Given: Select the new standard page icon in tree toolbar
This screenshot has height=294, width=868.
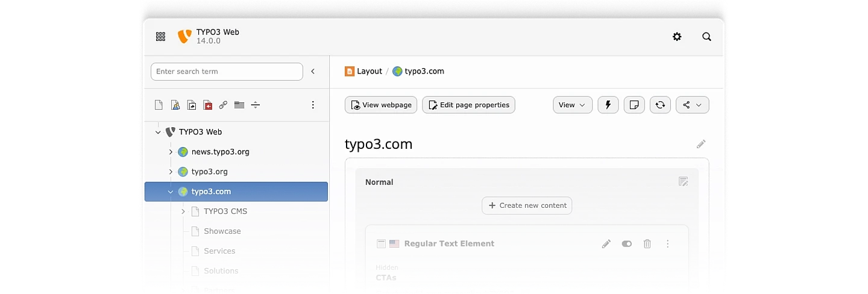Looking at the screenshot, I should 159,105.
